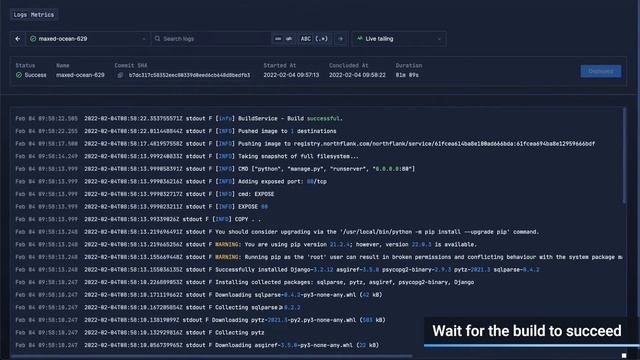Click the vertical scrollbar of the log panel
Viewport: 640px width, 360px height.
624,155
